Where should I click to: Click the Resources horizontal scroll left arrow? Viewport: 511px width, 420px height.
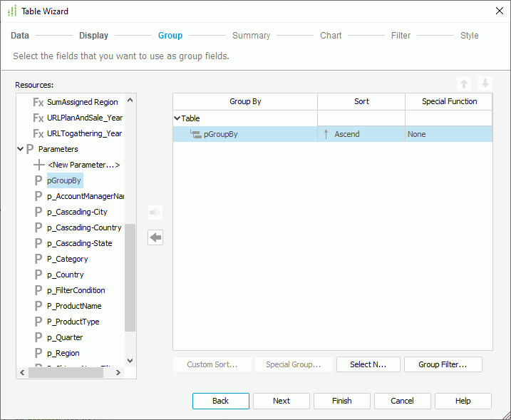pyautogui.click(x=22, y=372)
